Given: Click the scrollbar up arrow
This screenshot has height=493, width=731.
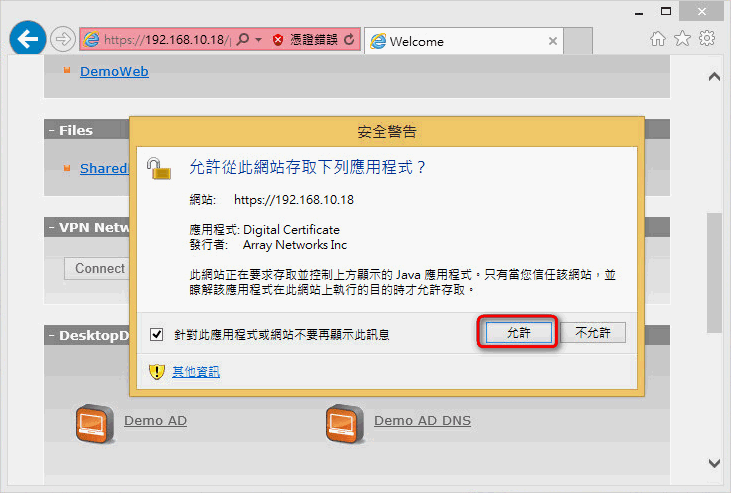Looking at the screenshot, I should (x=714, y=76).
